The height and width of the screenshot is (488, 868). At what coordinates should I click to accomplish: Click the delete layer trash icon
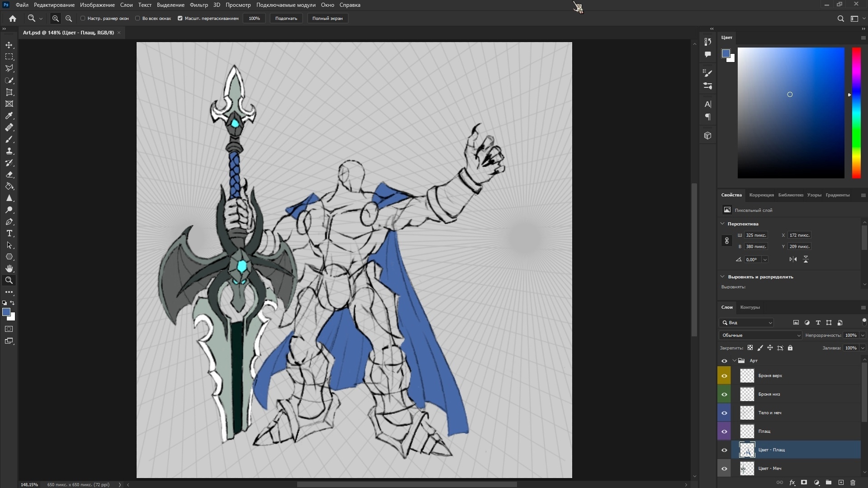pyautogui.click(x=853, y=483)
